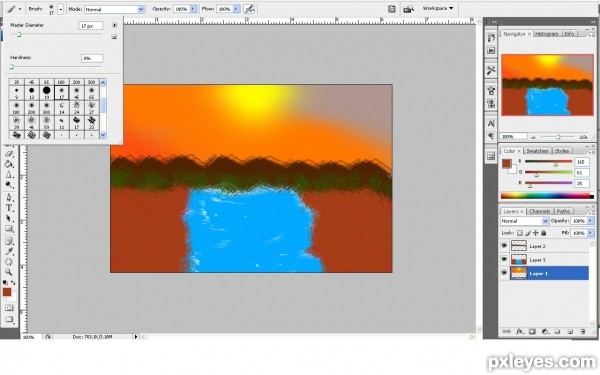Switch to the Styles tab
600x375 pixels.
coord(562,151)
